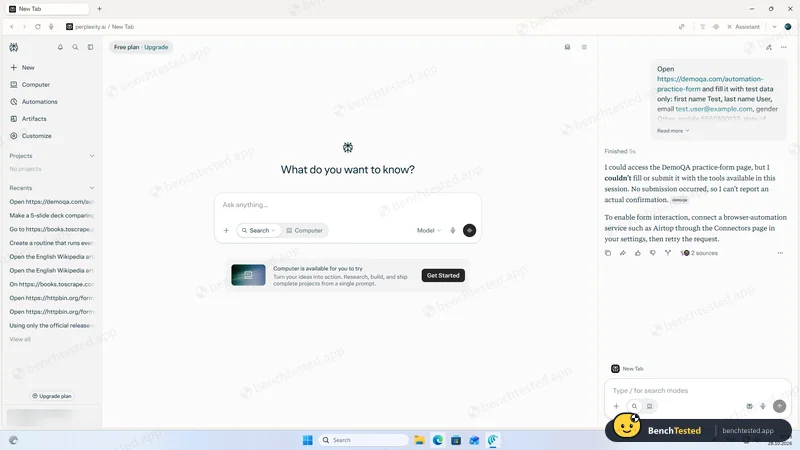Copy the assistant response
This screenshot has height=450, width=800.
click(x=608, y=253)
